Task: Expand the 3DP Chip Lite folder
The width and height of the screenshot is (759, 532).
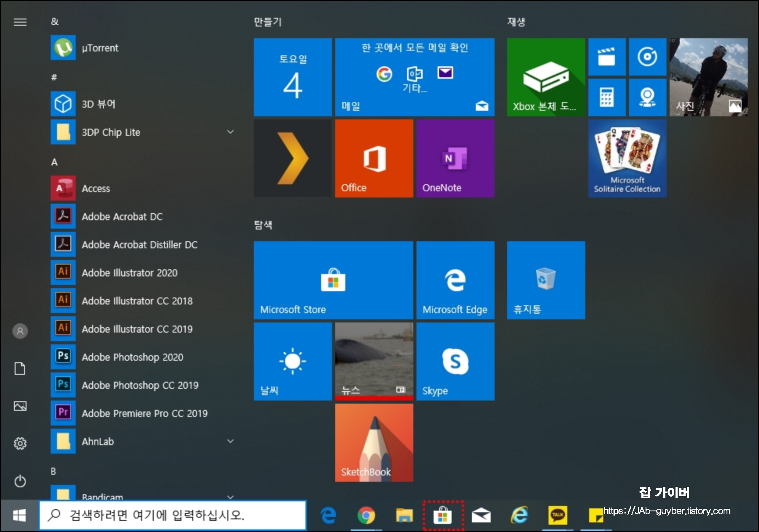Action: tap(143, 132)
